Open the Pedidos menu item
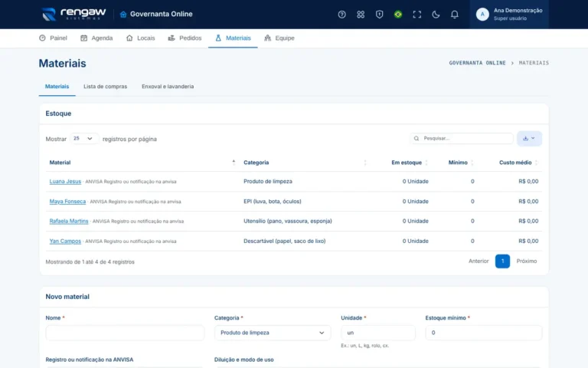Screen dimensions: 588x368 click(185, 38)
